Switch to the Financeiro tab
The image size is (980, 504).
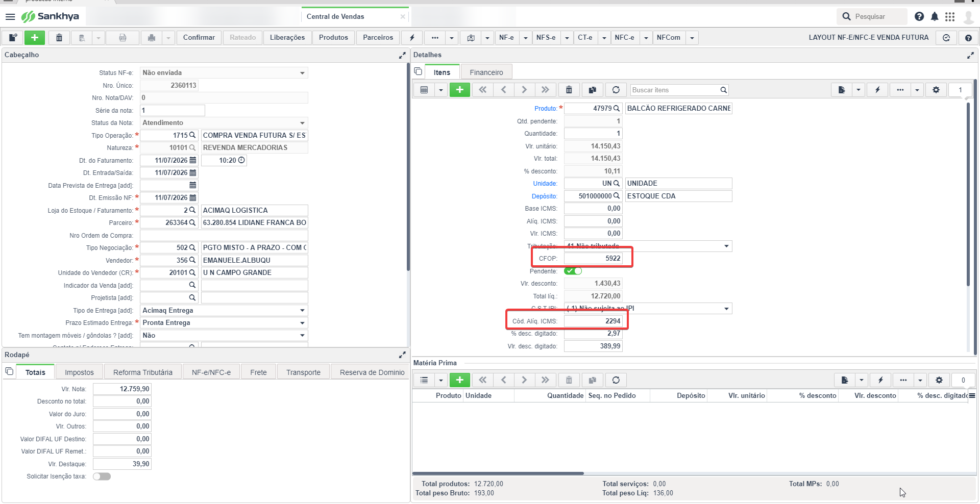[486, 72]
